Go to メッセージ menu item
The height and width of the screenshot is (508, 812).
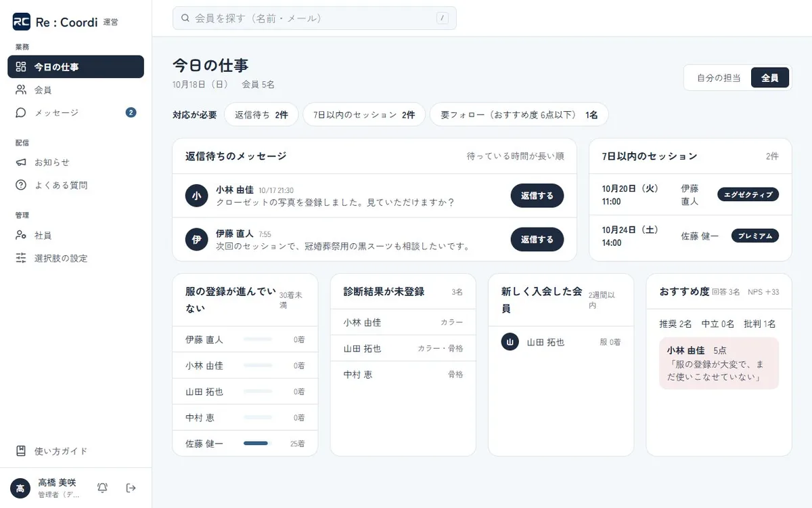[x=76, y=112]
